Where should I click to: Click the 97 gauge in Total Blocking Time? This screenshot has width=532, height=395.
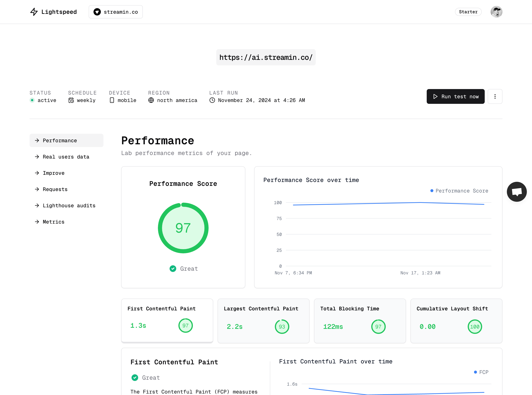(x=378, y=327)
